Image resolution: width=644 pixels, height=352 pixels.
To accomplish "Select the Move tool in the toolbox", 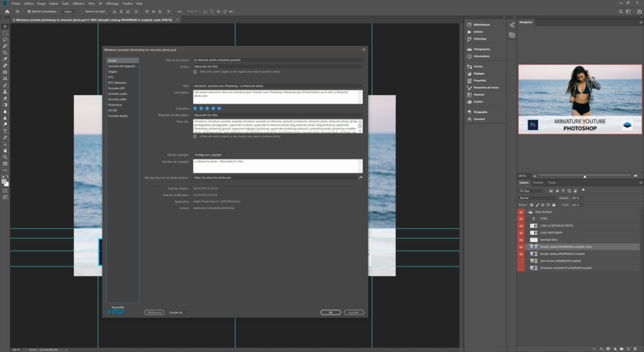I will click(x=5, y=26).
